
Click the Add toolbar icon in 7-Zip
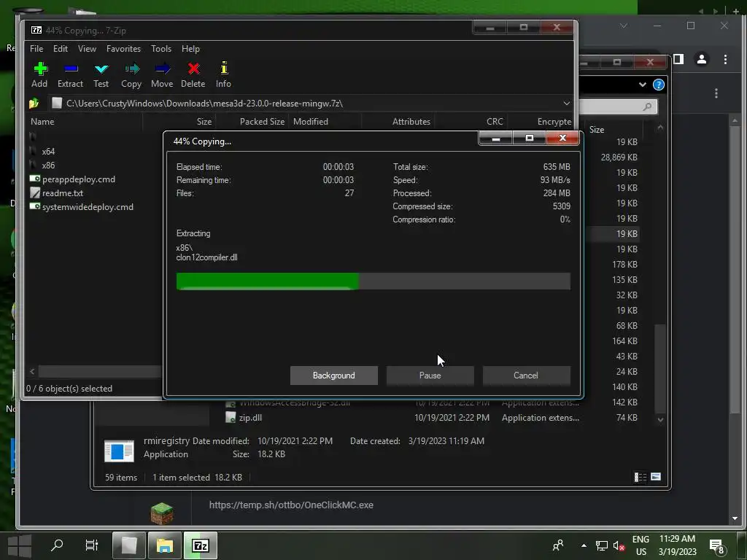click(x=40, y=69)
